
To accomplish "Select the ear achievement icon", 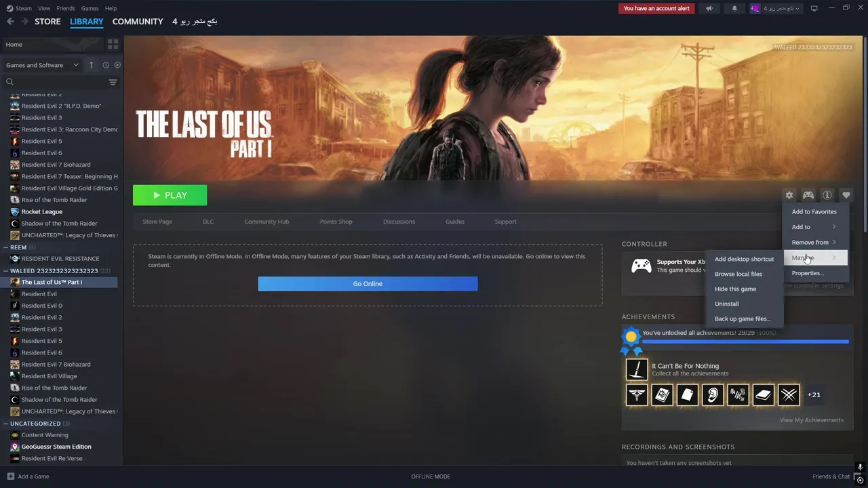I will 713,394.
